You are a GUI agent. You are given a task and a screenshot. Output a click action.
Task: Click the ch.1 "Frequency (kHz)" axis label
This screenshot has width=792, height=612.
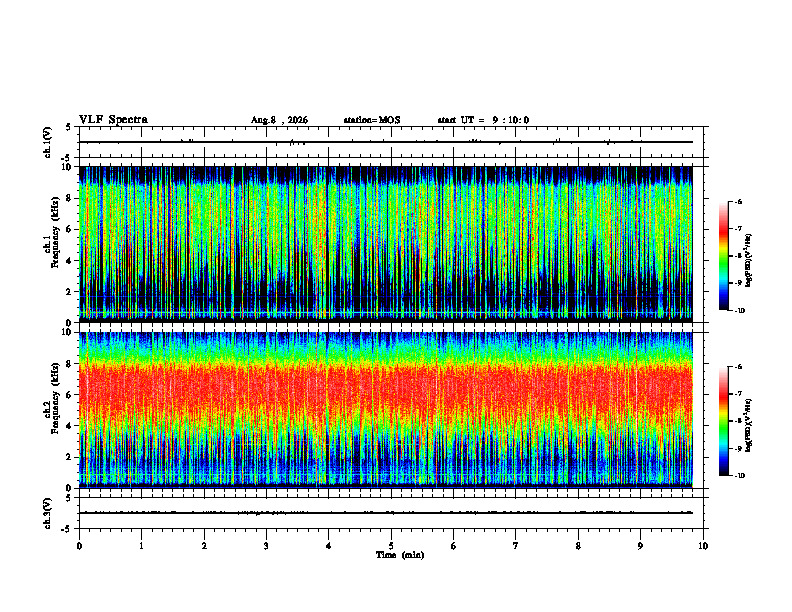click(x=55, y=232)
